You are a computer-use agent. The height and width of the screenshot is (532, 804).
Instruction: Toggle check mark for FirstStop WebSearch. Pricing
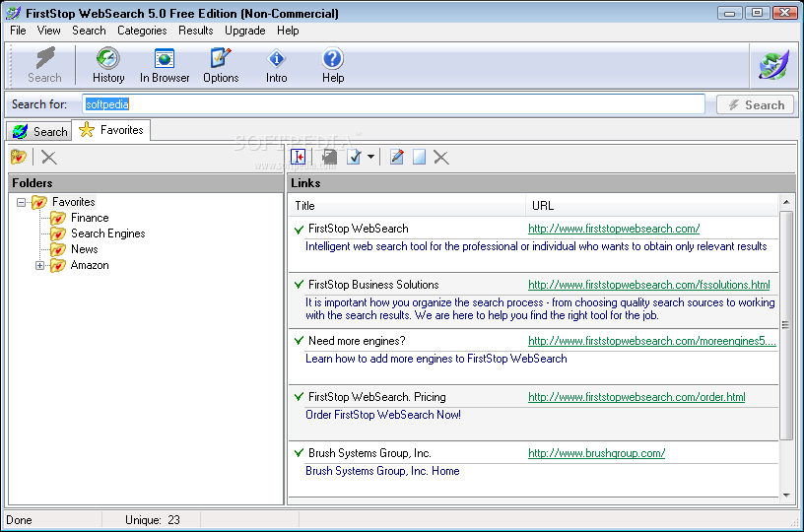(x=299, y=397)
